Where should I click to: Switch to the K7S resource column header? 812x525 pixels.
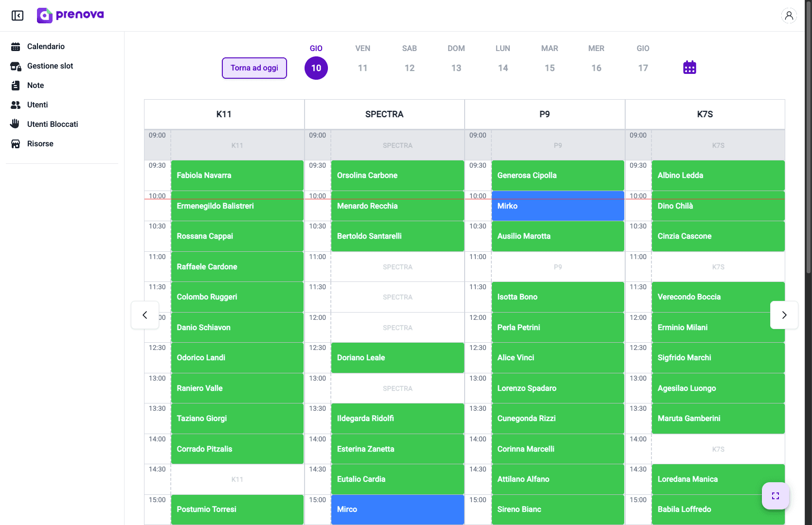pyautogui.click(x=704, y=114)
